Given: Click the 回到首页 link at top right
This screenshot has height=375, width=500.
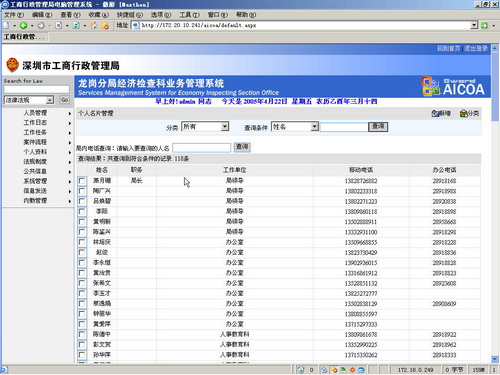Looking at the screenshot, I should [449, 49].
